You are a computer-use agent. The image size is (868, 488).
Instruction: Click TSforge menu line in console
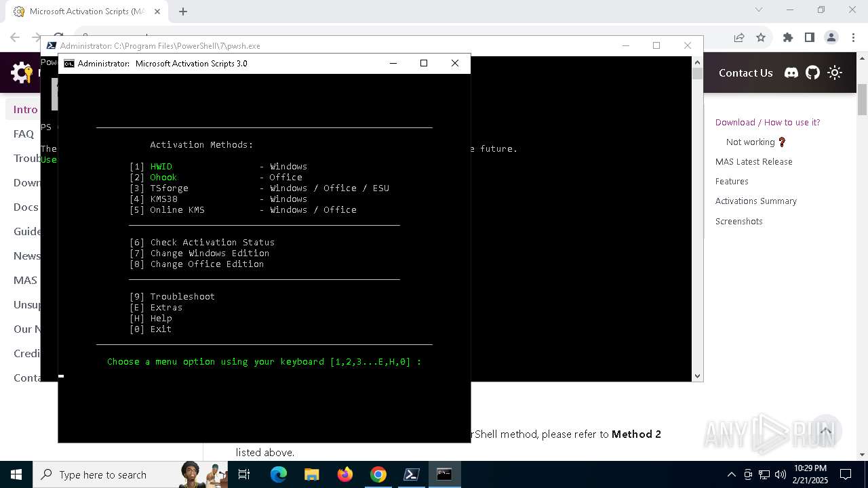tap(259, 188)
